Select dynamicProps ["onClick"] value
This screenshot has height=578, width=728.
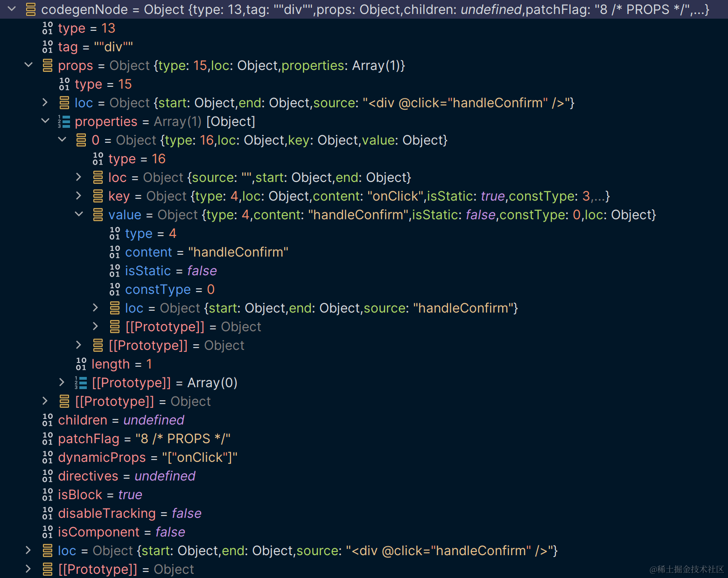pyautogui.click(x=200, y=457)
